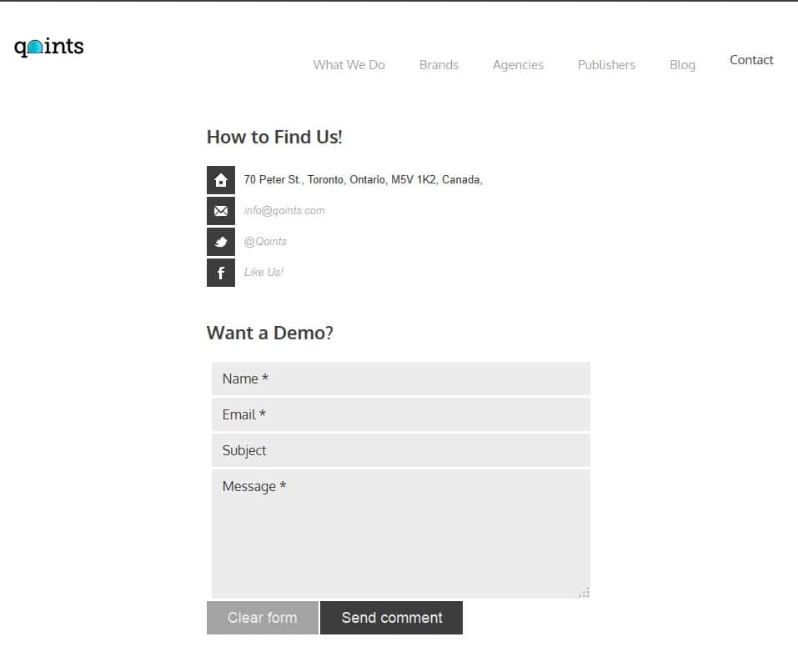Click the qoints logo
The image size is (798, 672).
pos(49,47)
